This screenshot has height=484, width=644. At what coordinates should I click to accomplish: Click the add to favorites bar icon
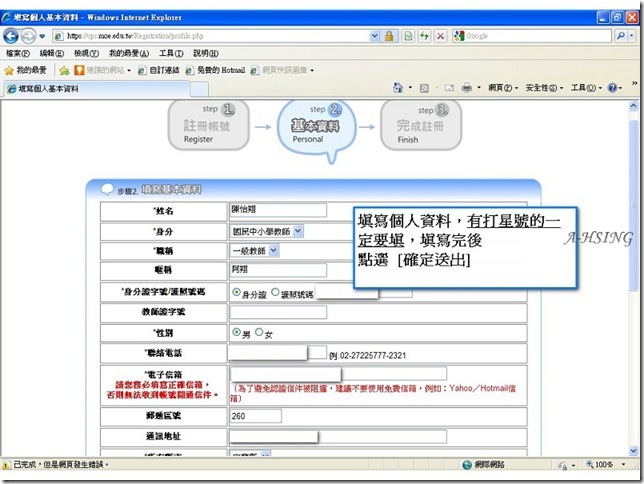pos(64,71)
